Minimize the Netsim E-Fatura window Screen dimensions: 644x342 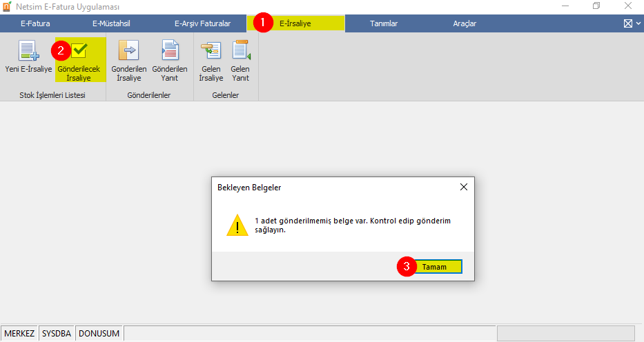(x=565, y=6)
